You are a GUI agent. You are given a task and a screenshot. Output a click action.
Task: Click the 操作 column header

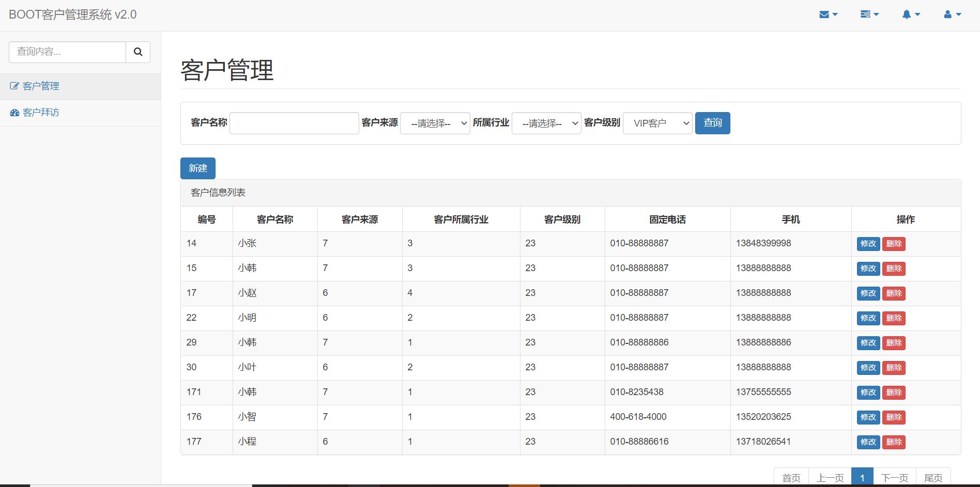tap(906, 219)
